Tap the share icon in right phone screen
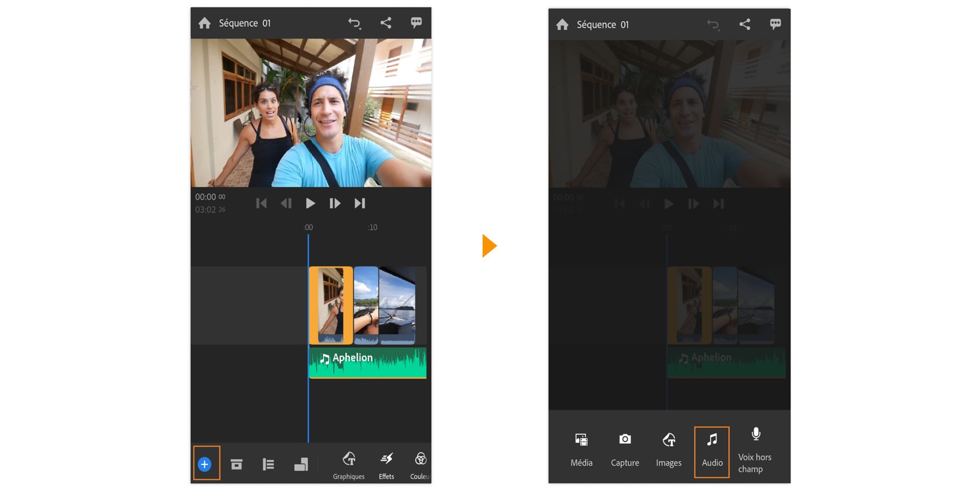Screen dimensions: 980x492 tap(745, 24)
